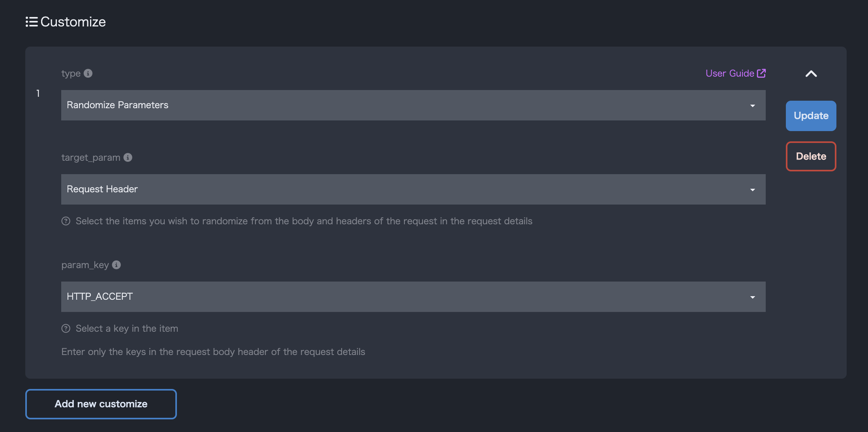Click Add new customize button
This screenshot has width=868, height=432.
pyautogui.click(x=101, y=404)
